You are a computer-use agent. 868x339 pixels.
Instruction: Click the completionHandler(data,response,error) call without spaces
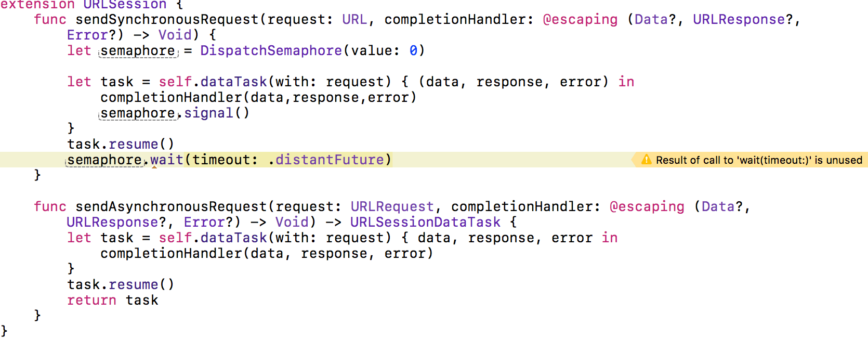[x=258, y=97]
